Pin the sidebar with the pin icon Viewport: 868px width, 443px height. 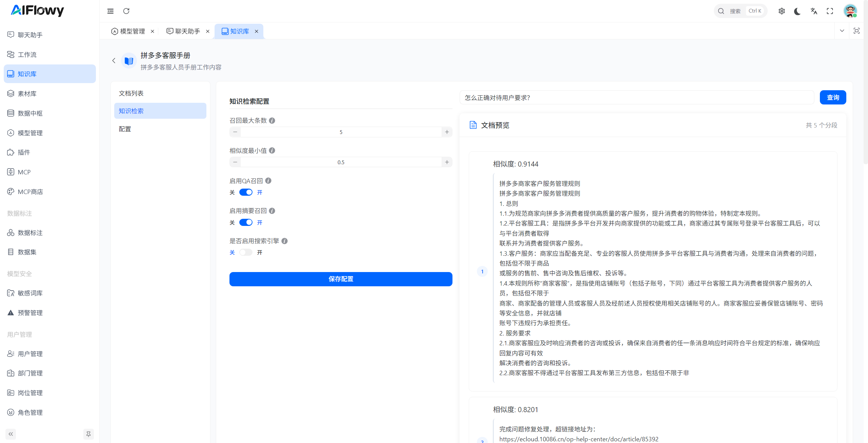88,434
